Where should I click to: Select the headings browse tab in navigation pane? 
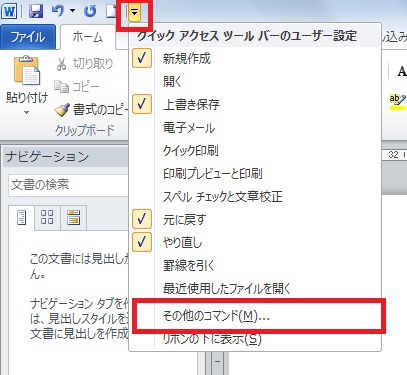click(21, 217)
